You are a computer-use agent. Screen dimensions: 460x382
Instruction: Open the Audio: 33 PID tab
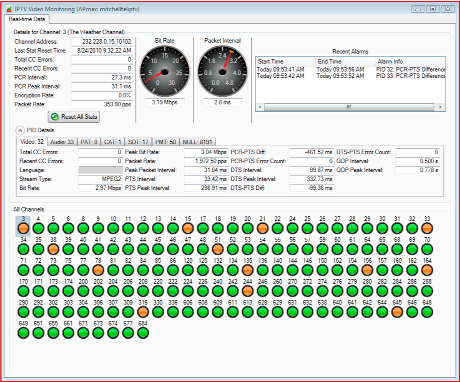pyautogui.click(x=62, y=142)
